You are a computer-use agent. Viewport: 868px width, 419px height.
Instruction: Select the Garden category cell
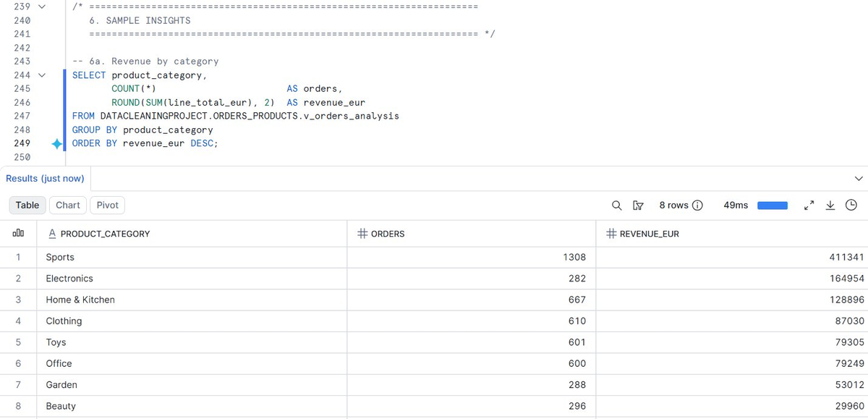[191, 385]
